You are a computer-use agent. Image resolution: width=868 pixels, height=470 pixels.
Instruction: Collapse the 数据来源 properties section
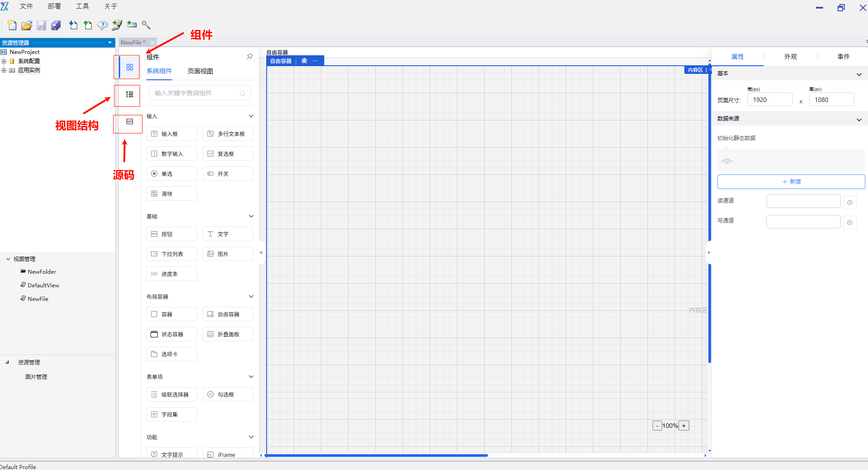point(858,120)
